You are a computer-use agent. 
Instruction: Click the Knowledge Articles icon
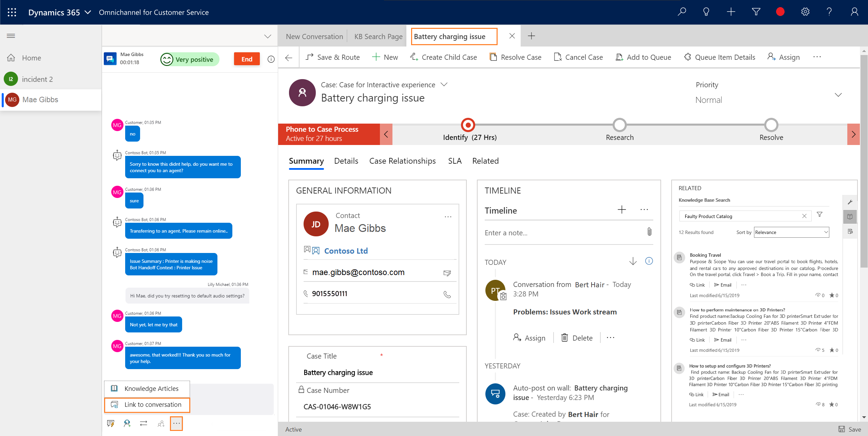click(113, 388)
